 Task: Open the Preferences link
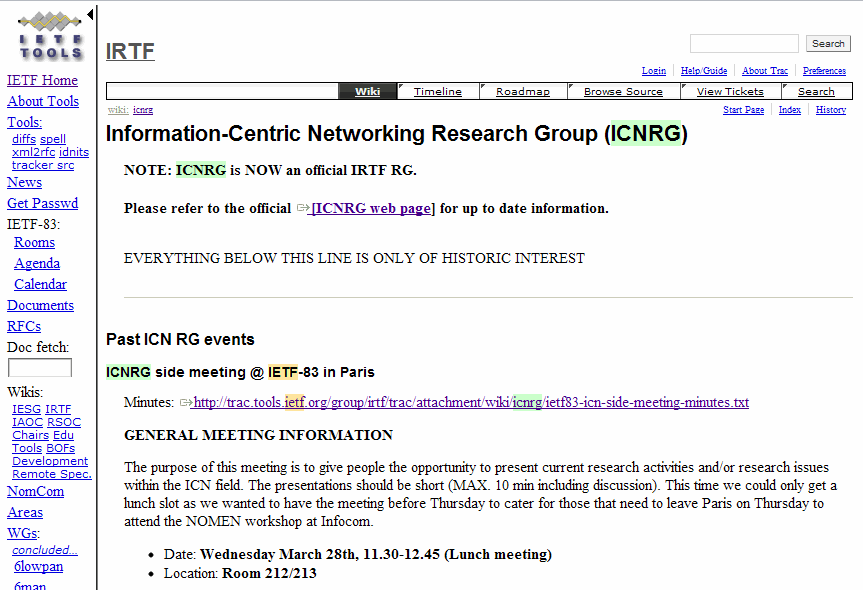point(824,71)
